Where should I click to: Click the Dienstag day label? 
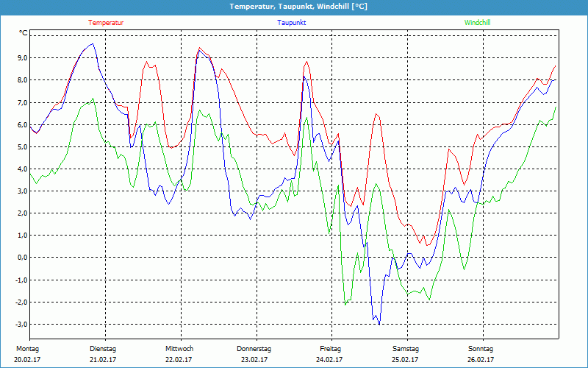click(x=103, y=349)
